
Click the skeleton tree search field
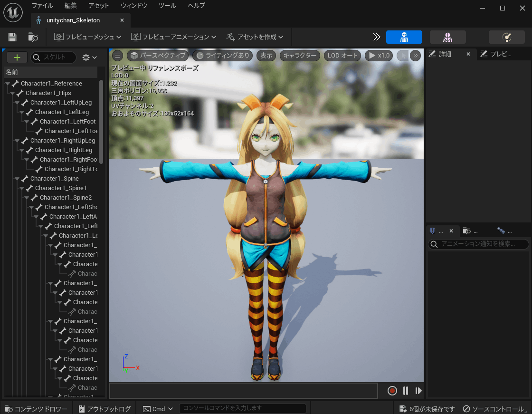click(54, 58)
